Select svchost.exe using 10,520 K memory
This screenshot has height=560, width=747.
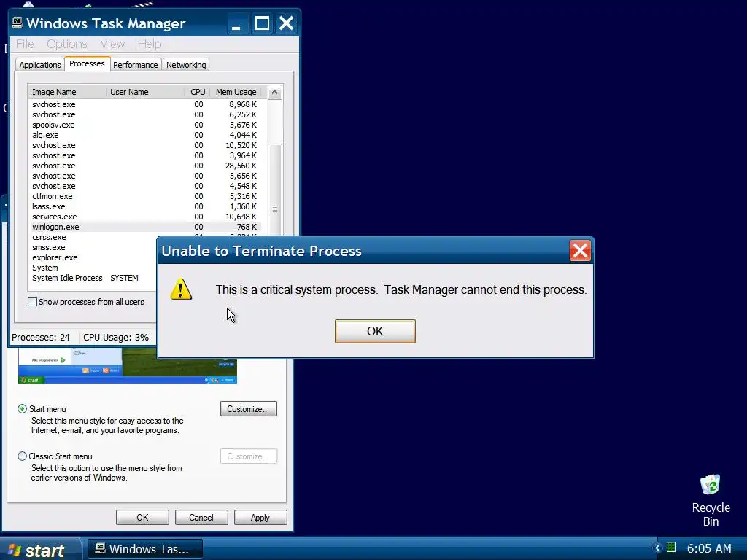145,145
